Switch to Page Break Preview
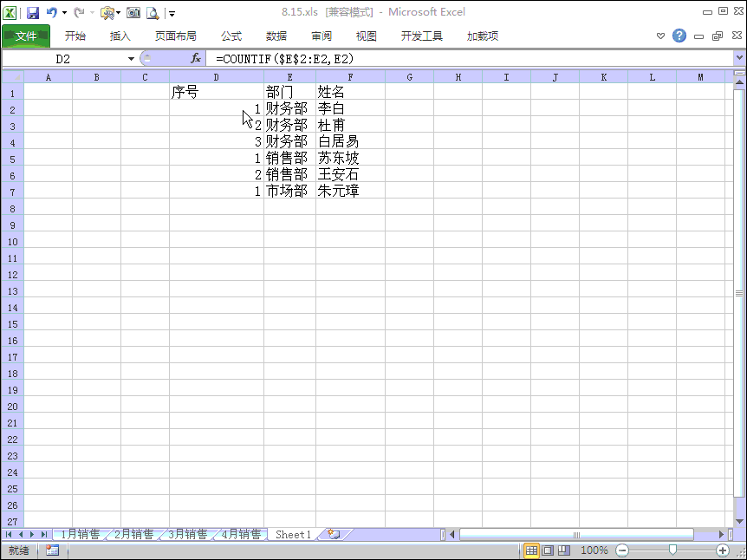The image size is (747, 560). coord(564,550)
